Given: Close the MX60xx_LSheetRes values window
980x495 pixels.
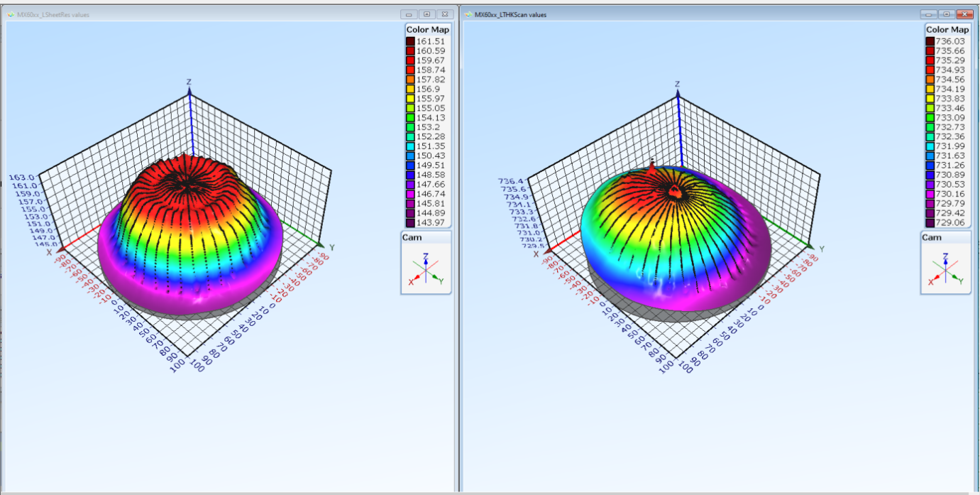Looking at the screenshot, I should click(444, 14).
